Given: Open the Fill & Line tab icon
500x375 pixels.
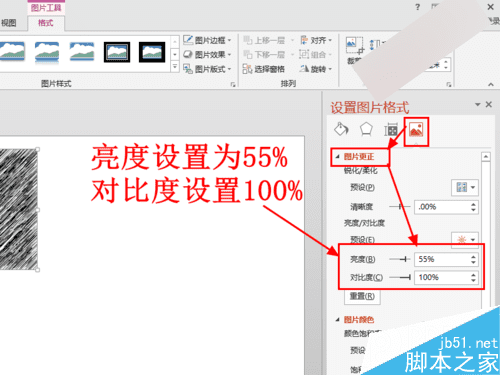Looking at the screenshot, I should click(x=341, y=129).
